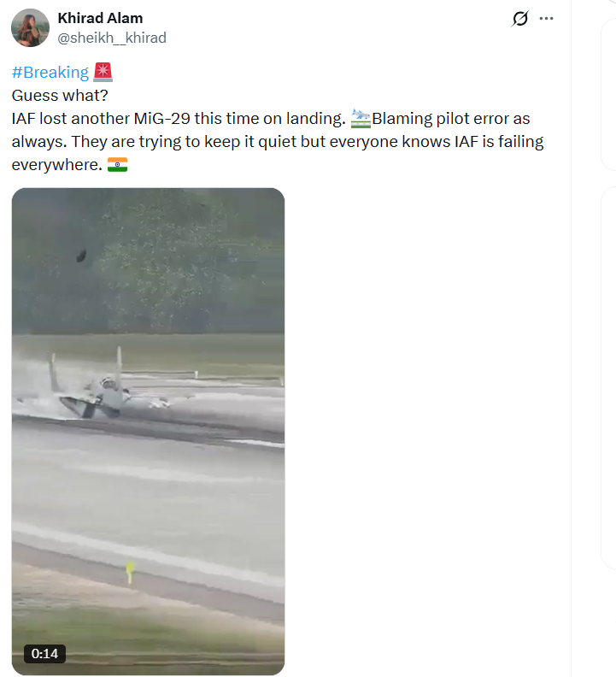
Task: Click the airplane landing emoji
Action: (361, 118)
